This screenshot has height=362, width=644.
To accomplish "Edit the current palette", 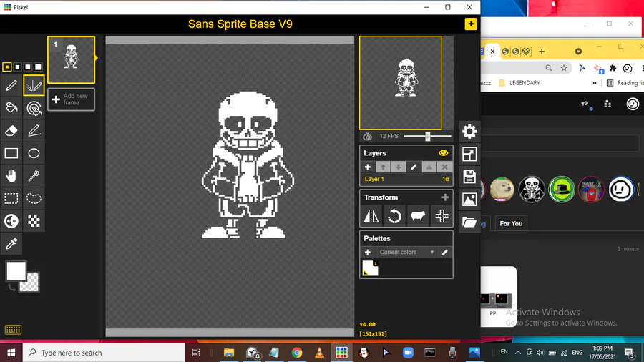I will 445,252.
